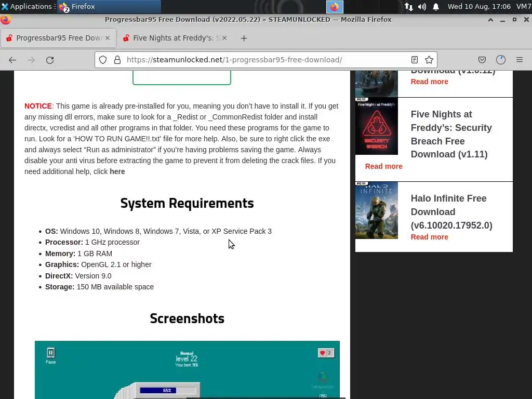Open the network connections indicator

[408, 7]
